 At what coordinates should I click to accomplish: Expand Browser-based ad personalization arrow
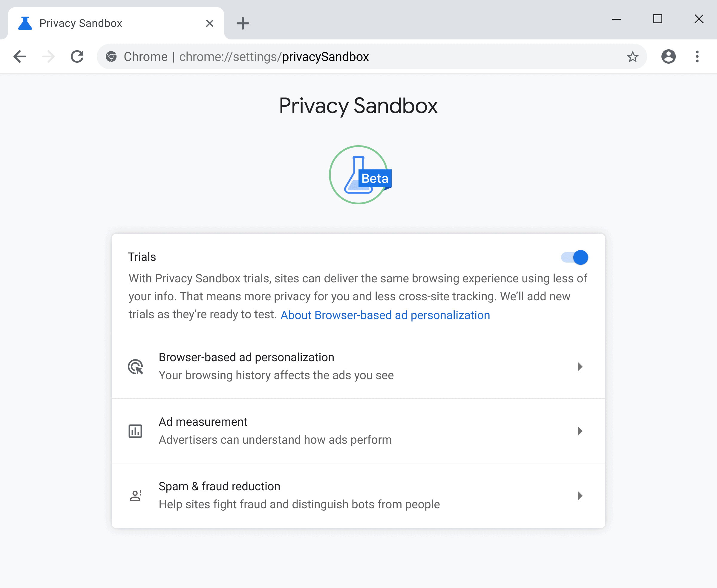pos(580,367)
